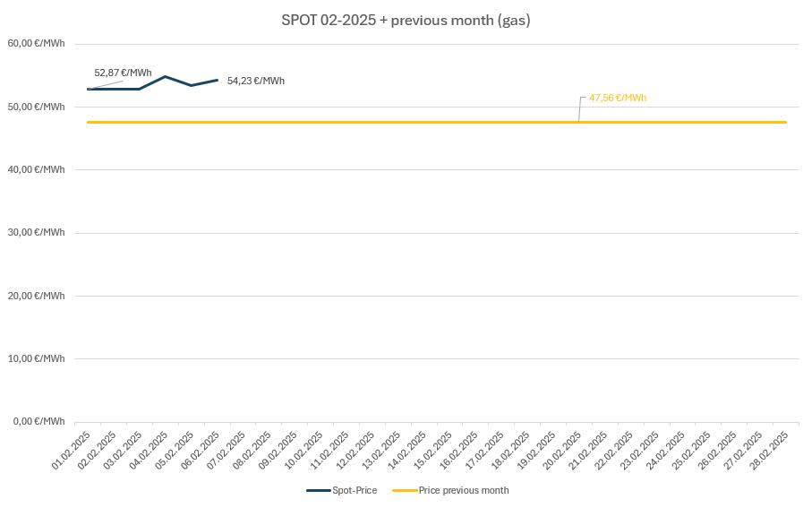Viewport: 812px width, 508px height.
Task: Click the 20,00 €/MWh axis label
Action: coord(36,296)
